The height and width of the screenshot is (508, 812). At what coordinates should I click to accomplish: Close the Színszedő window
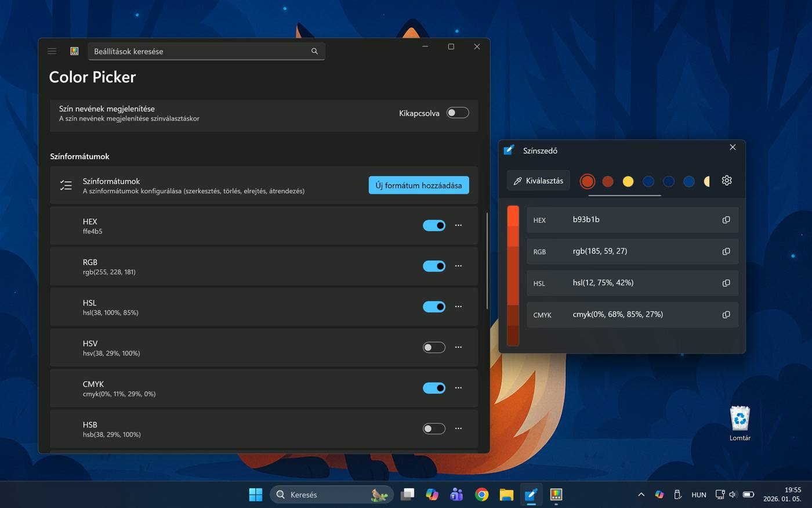click(733, 147)
